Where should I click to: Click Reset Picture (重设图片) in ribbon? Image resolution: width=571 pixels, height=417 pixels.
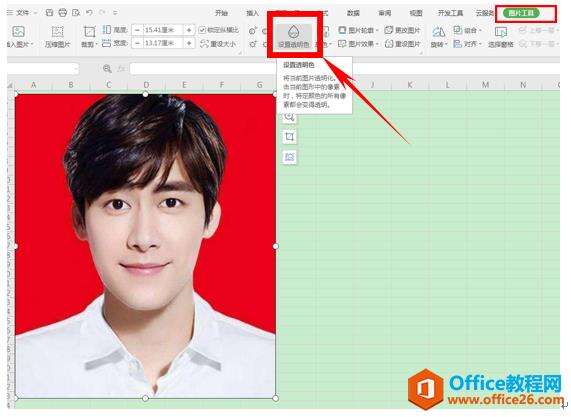(402, 44)
